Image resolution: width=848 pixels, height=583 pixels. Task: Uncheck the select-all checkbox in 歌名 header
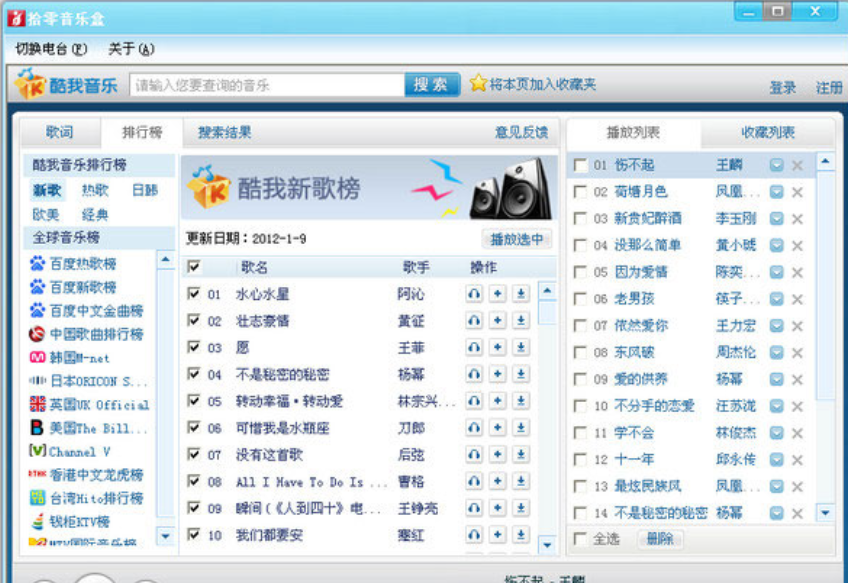(194, 266)
